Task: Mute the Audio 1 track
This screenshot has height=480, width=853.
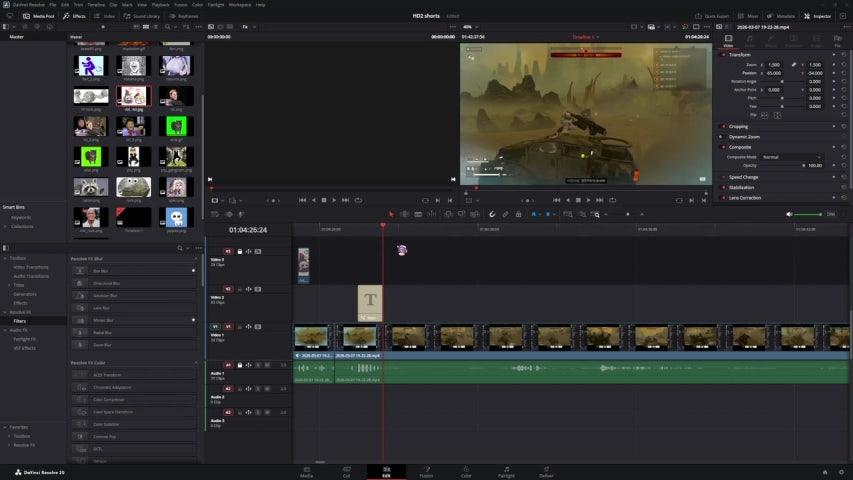Action: [267, 365]
